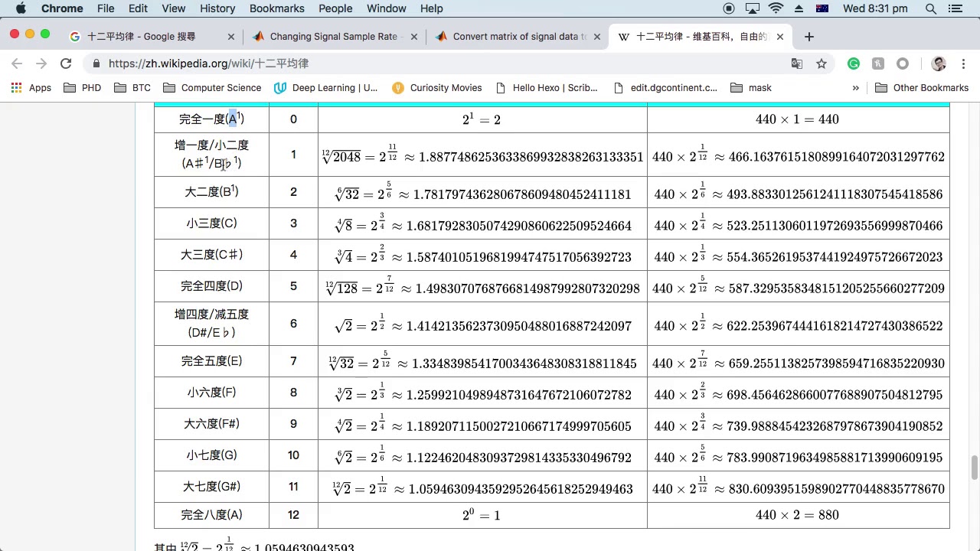Click the 小七度(G) table cell
This screenshot has width=980, height=551.
[x=211, y=455]
